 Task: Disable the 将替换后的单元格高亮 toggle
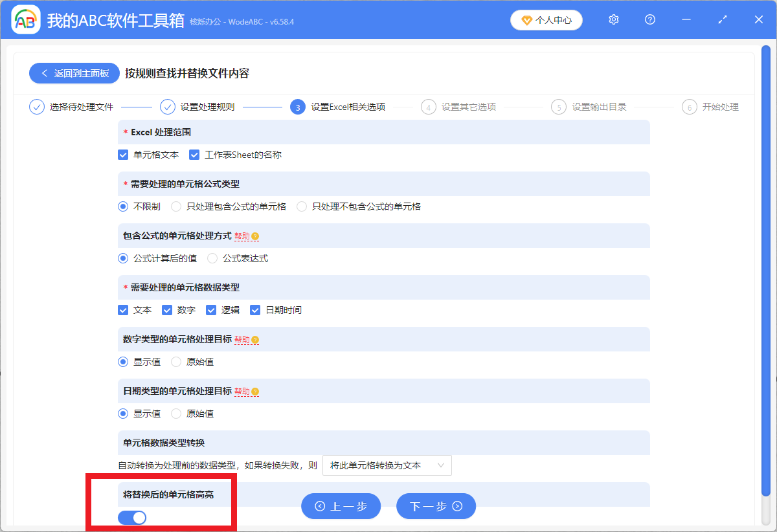pos(133,518)
